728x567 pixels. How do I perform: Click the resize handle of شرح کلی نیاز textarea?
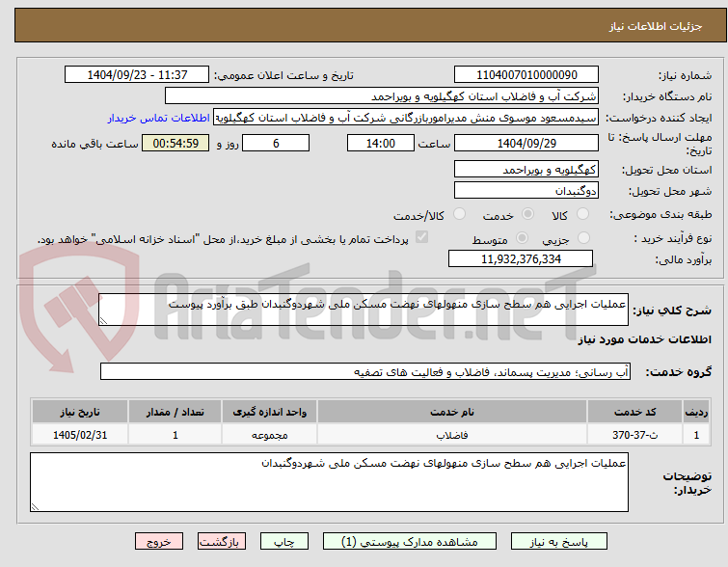(103, 321)
